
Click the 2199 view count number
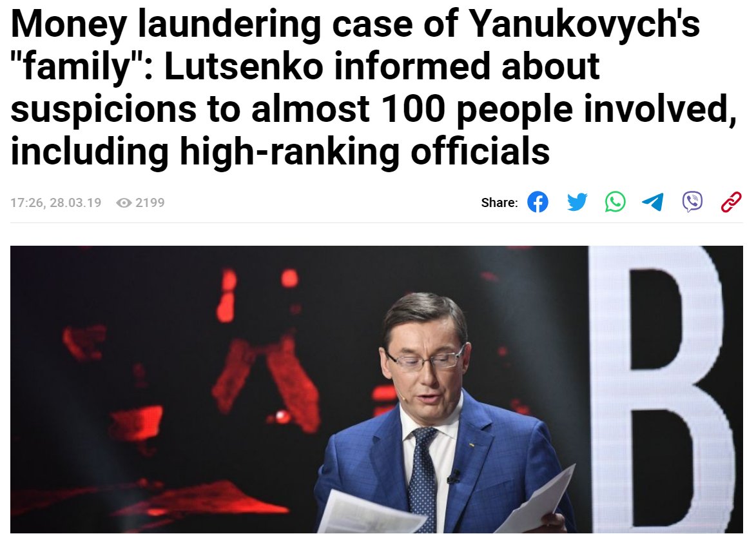[x=150, y=203]
